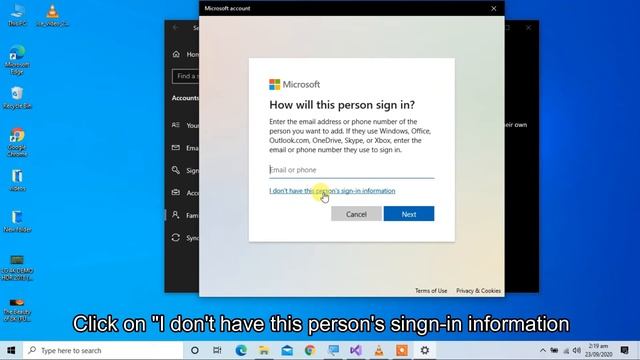Open Task View from the taskbar

(x=217, y=351)
